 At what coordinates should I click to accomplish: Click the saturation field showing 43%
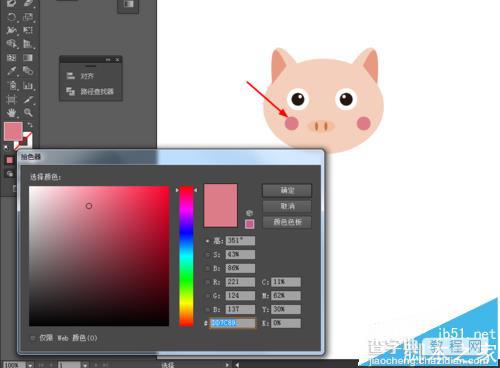click(240, 255)
